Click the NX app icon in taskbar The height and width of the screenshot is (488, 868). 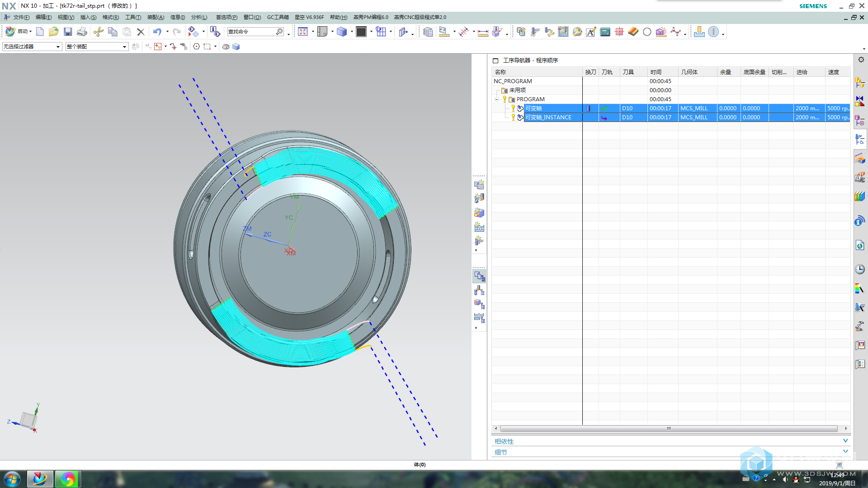click(x=40, y=479)
